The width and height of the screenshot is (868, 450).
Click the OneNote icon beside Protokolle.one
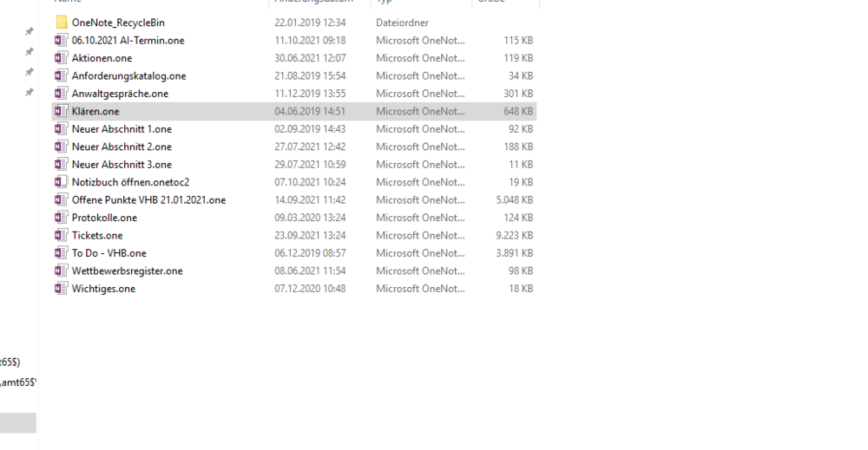point(61,218)
